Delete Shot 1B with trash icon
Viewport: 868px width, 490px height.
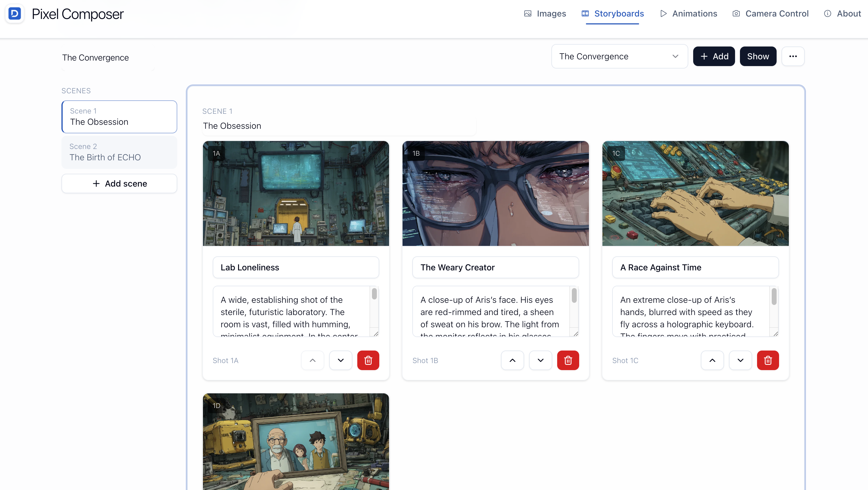click(568, 361)
